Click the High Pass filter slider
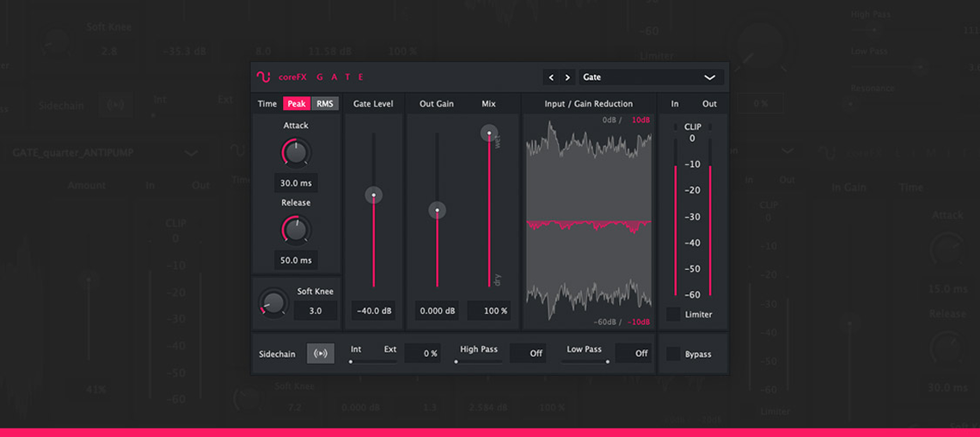Image resolution: width=980 pixels, height=437 pixels. [479, 361]
